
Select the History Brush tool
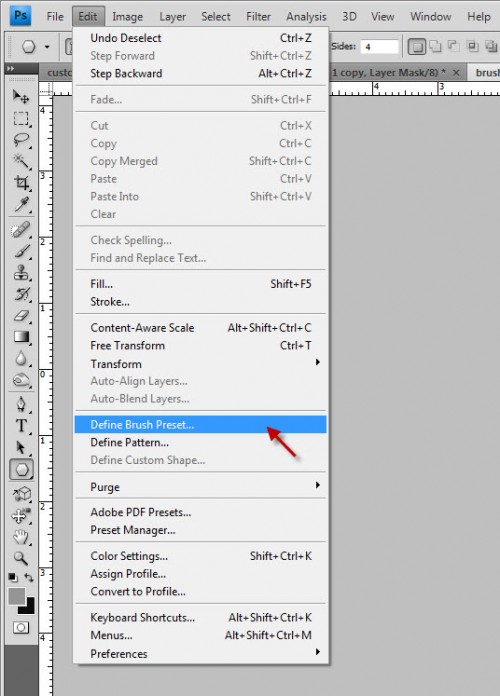pyautogui.click(x=20, y=294)
